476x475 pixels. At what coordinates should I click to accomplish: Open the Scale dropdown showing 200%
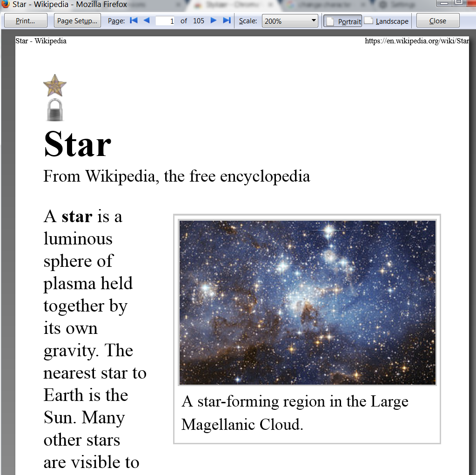click(290, 21)
